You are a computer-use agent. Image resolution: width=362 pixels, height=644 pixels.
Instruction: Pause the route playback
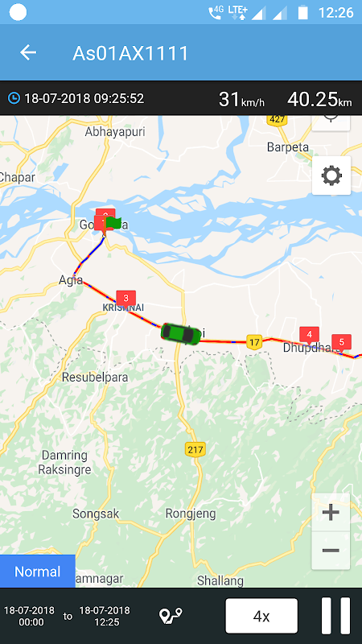coord(335,616)
